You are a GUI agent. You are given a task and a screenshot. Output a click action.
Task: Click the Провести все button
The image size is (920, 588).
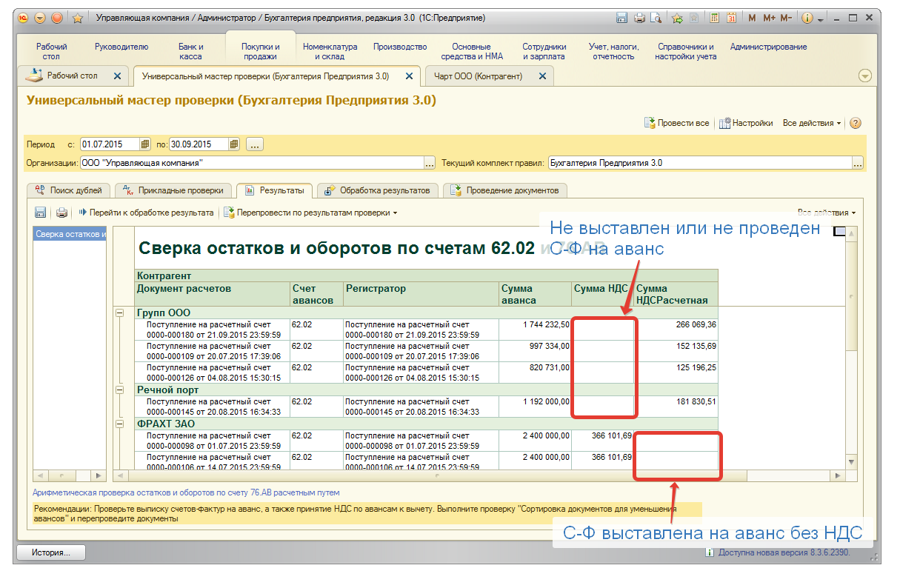676,124
